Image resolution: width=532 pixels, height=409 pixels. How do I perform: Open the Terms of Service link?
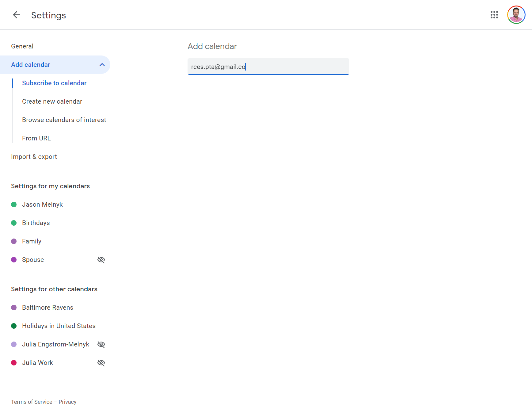32,402
